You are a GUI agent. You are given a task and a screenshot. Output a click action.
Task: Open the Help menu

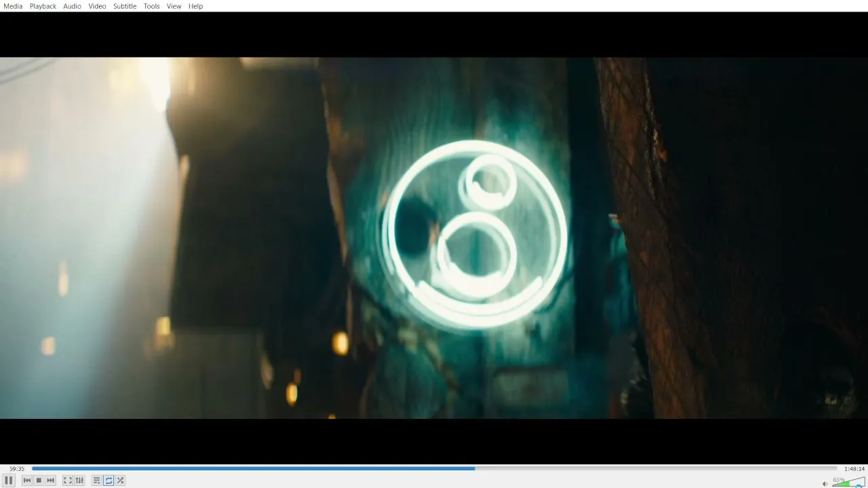tap(196, 6)
